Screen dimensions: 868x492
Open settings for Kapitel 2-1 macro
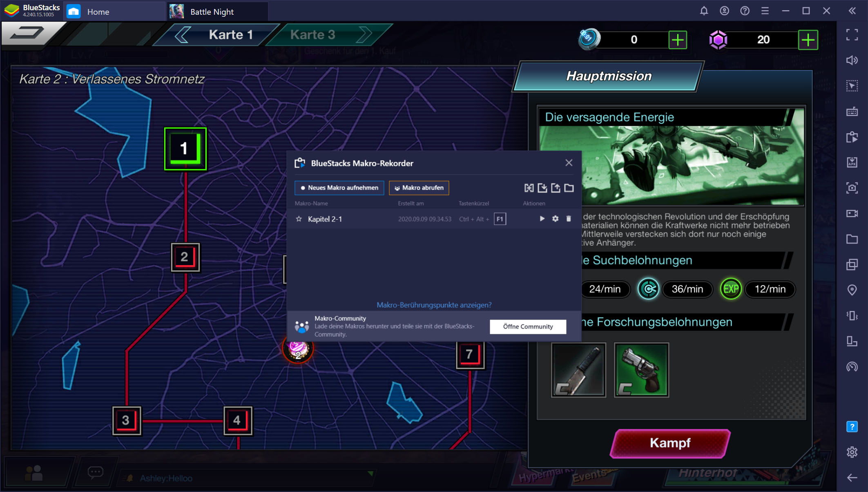pos(555,219)
